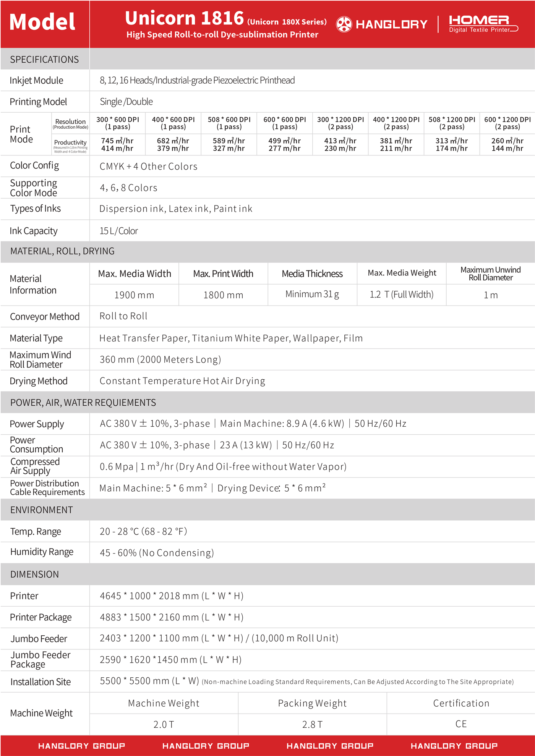Click the 'Unicorn 1816' title text

tap(185, 18)
